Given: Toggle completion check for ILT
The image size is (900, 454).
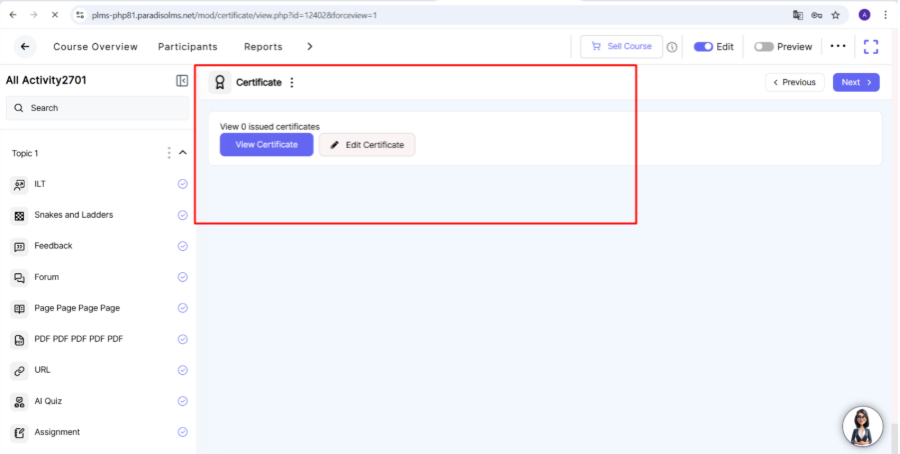Looking at the screenshot, I should click(x=183, y=184).
